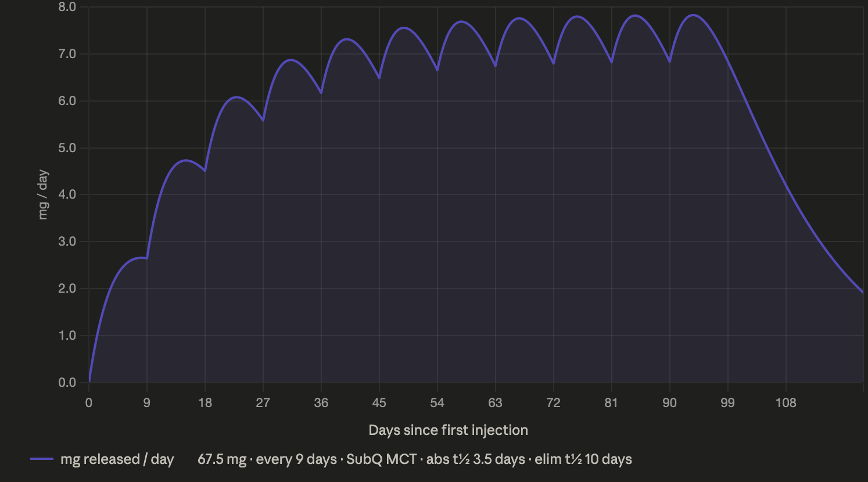Click the curve's end point at right edge
The height and width of the screenshot is (482, 868).
point(863,292)
